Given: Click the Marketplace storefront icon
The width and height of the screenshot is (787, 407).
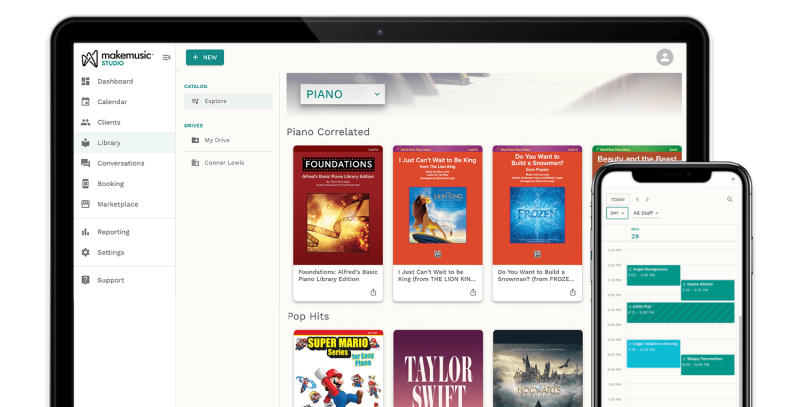Looking at the screenshot, I should coord(86,204).
